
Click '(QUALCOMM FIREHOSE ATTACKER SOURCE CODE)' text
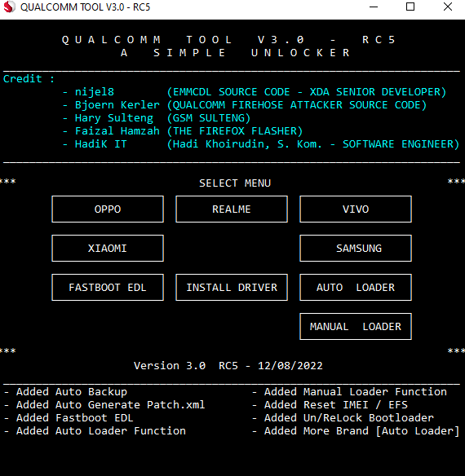(x=297, y=105)
